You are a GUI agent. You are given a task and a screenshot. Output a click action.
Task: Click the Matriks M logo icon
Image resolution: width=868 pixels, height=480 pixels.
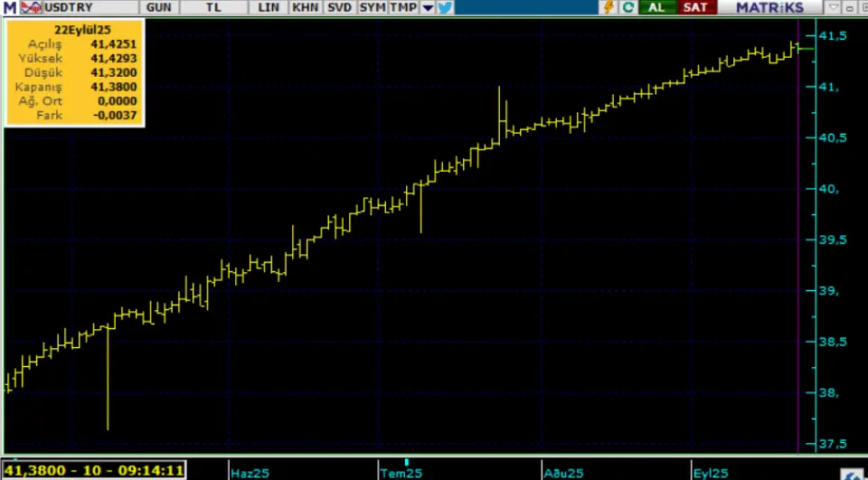(9, 8)
